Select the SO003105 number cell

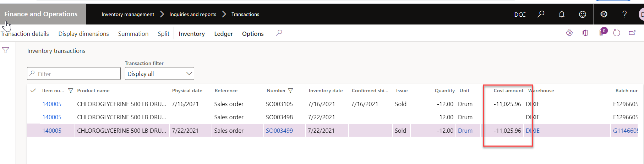tap(279, 104)
